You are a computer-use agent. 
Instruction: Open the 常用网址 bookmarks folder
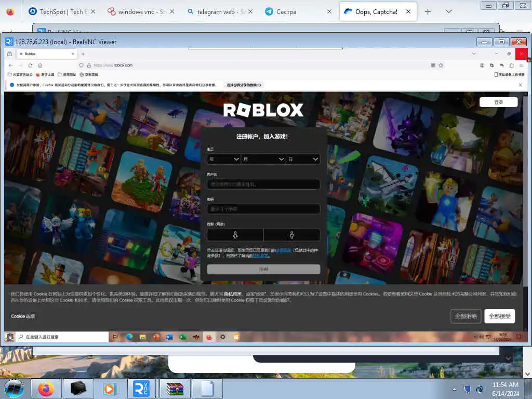click(x=67, y=75)
